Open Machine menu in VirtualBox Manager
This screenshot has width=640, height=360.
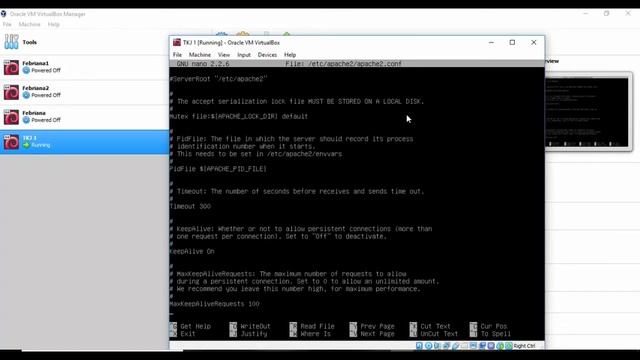pyautogui.click(x=29, y=24)
